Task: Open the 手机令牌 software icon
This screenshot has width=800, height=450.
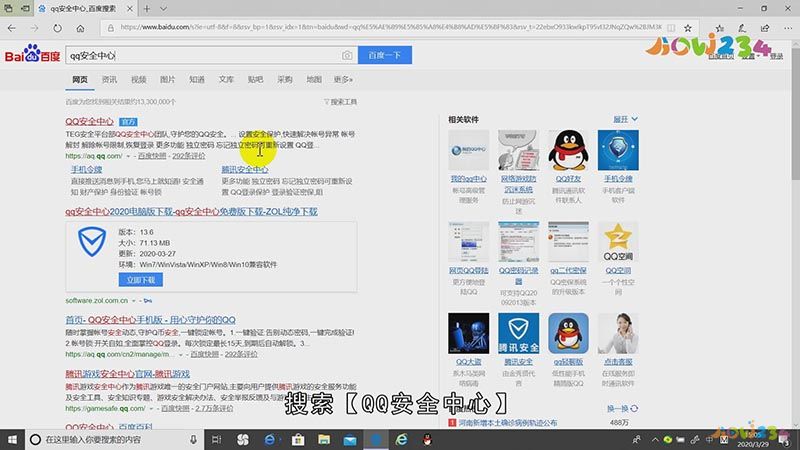Action: point(618,150)
